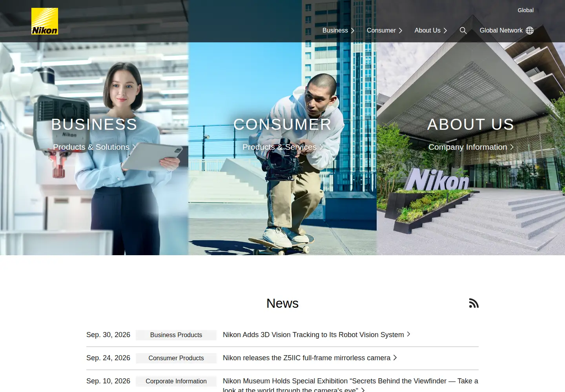Click the arrow after the Robot Vision System headline
The image size is (565, 392).
click(408, 334)
